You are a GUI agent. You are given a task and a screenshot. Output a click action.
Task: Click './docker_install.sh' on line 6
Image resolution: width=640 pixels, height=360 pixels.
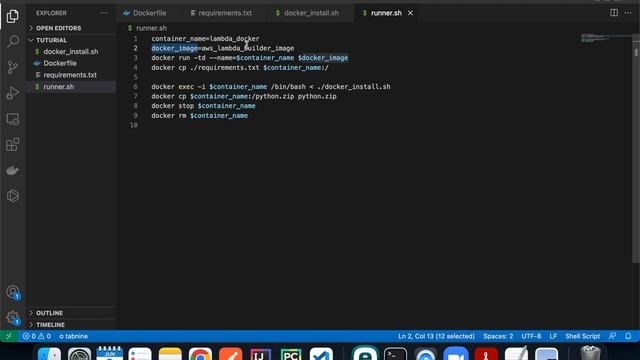click(x=353, y=87)
